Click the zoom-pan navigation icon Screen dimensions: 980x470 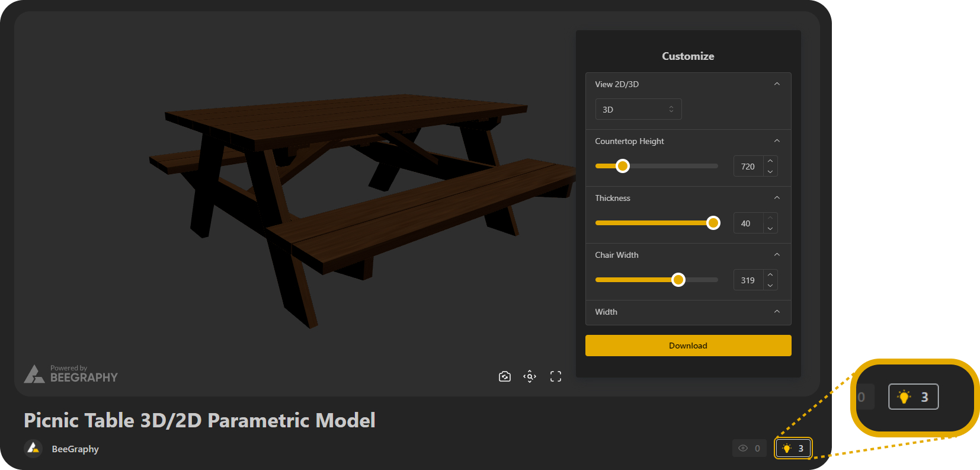(x=530, y=376)
